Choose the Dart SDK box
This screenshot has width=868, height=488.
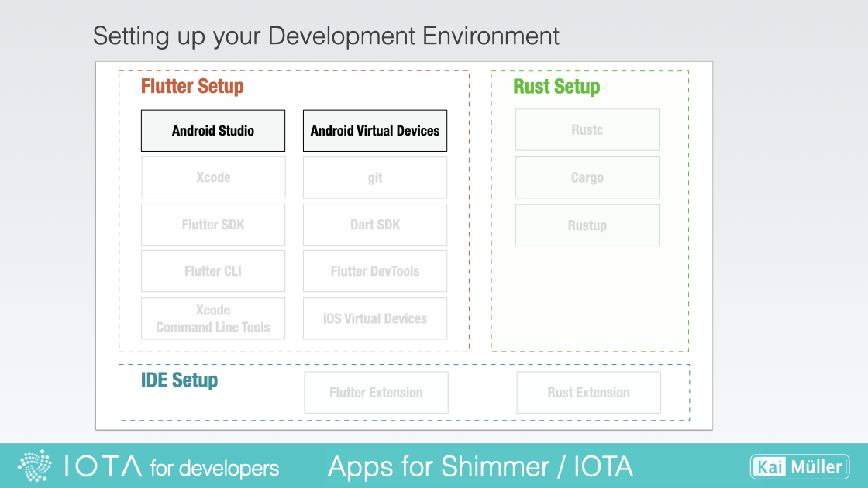[x=375, y=225]
